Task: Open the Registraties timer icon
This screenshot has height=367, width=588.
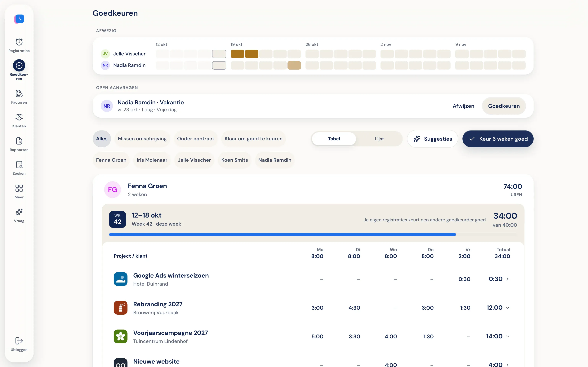Action: 19,42
